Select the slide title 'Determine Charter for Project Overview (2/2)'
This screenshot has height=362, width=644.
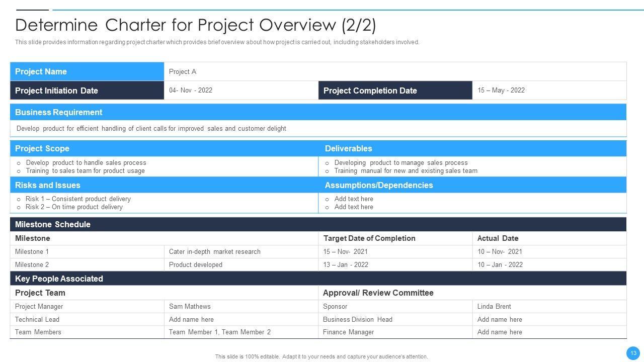196,25
